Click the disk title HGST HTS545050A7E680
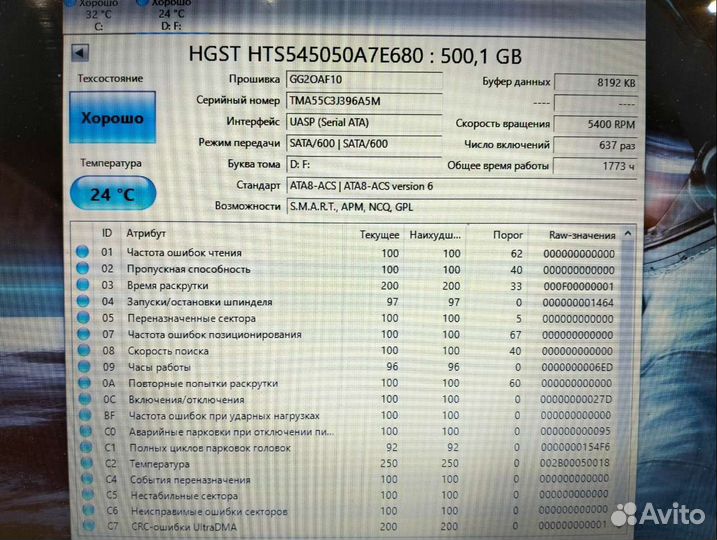This screenshot has width=717, height=540. point(306,55)
